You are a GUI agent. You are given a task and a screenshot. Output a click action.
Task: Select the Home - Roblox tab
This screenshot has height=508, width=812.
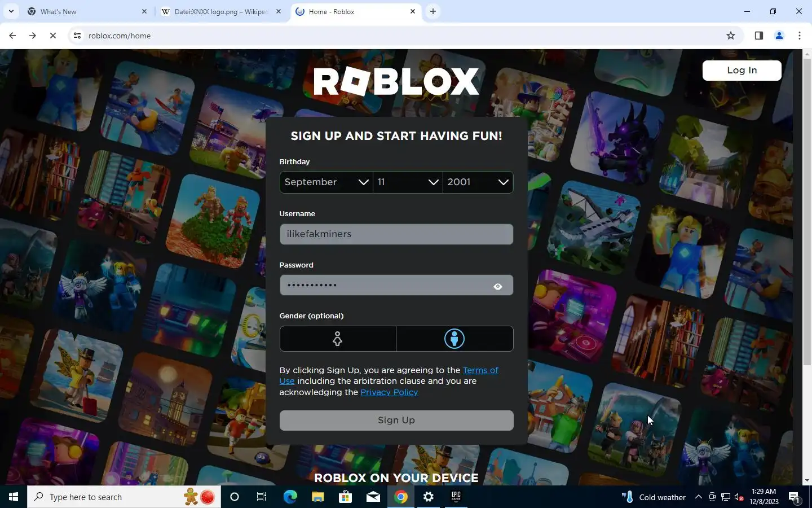(355, 11)
